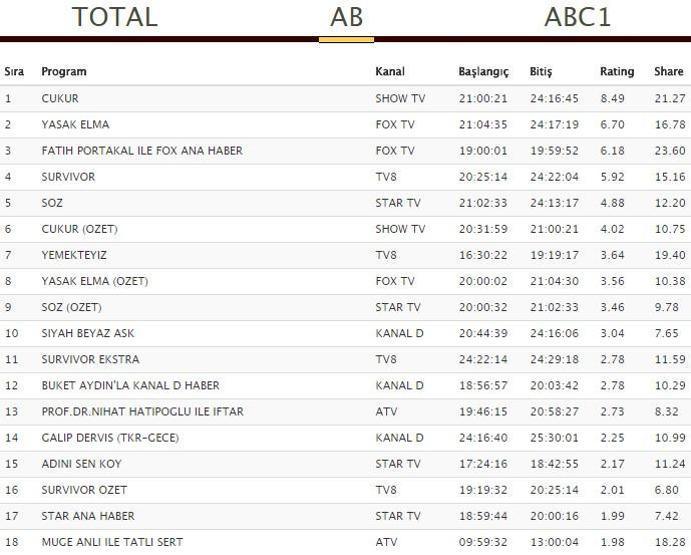Viewport: 691px width, 555px height.
Task: Click SOZ (OZET) program name
Action: pos(71,307)
